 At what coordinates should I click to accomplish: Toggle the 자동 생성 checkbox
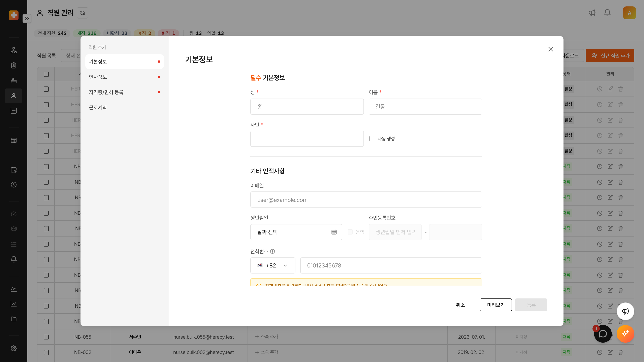point(372,139)
